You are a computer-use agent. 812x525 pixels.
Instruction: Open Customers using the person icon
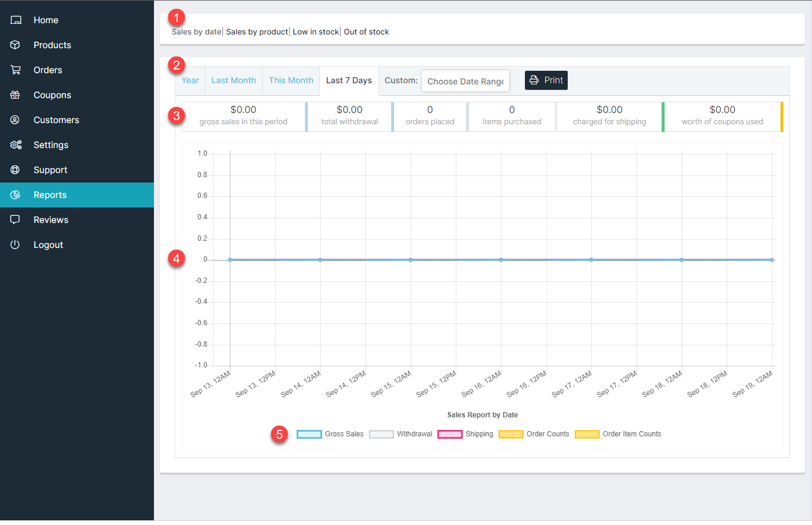[x=15, y=120]
